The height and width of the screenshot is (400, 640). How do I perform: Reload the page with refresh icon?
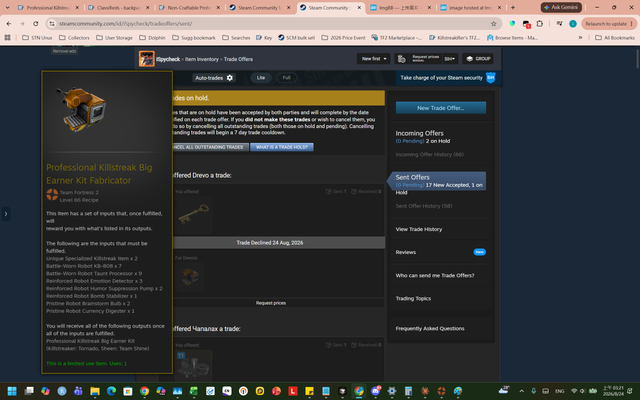point(36,24)
